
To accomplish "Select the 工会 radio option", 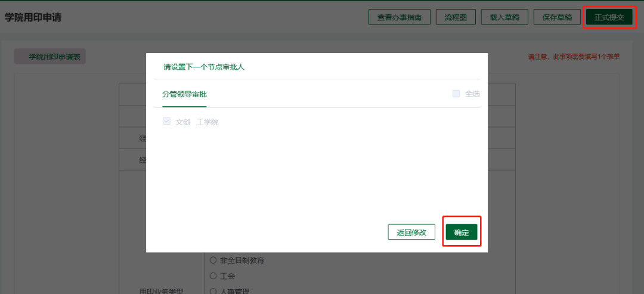I will click(x=213, y=276).
